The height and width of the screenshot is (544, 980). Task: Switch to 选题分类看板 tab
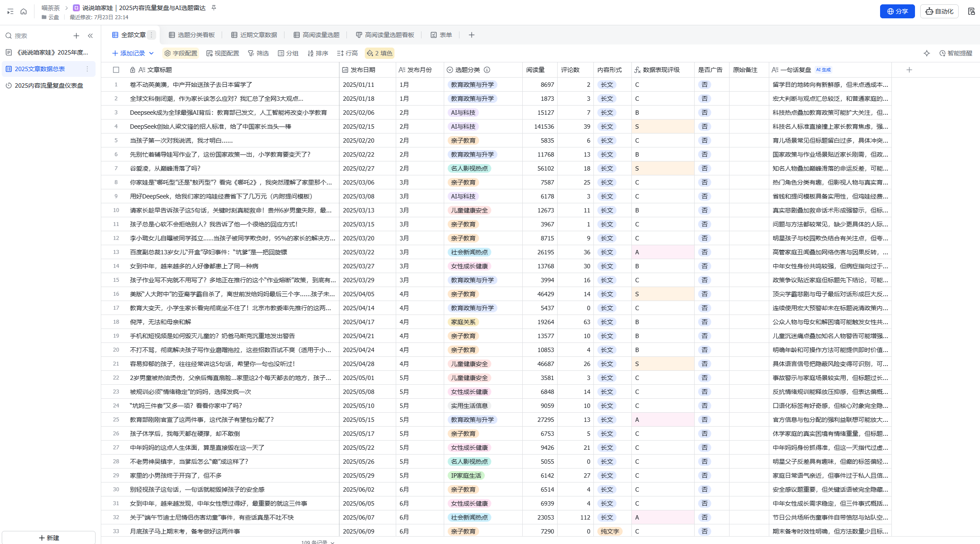point(192,35)
